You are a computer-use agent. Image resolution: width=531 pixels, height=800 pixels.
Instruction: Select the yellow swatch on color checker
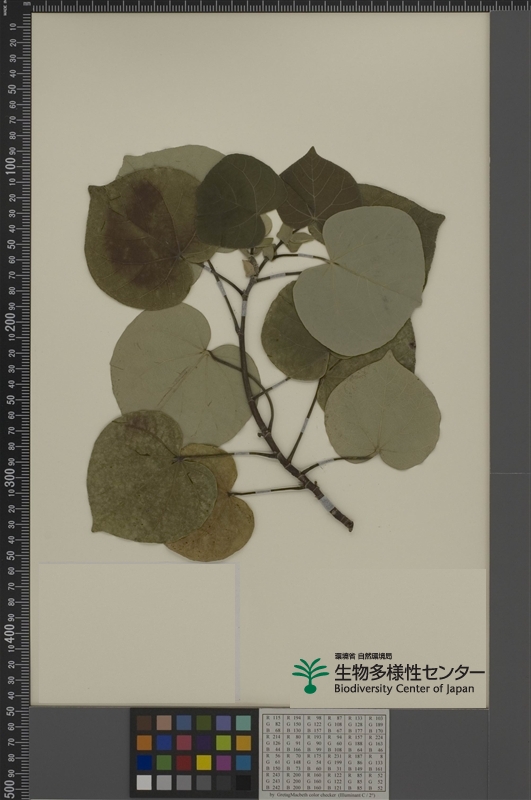(204, 762)
